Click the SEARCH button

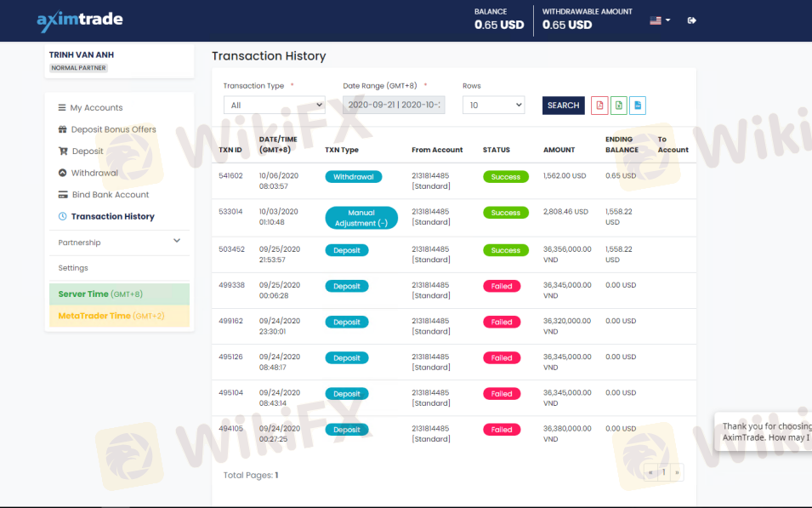tap(564, 106)
